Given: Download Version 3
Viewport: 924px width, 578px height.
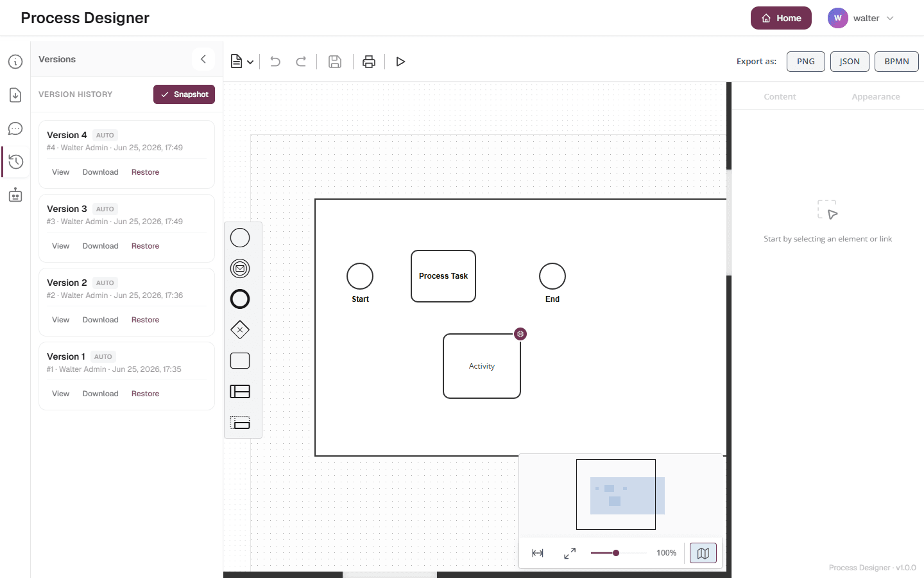Looking at the screenshot, I should [x=101, y=246].
